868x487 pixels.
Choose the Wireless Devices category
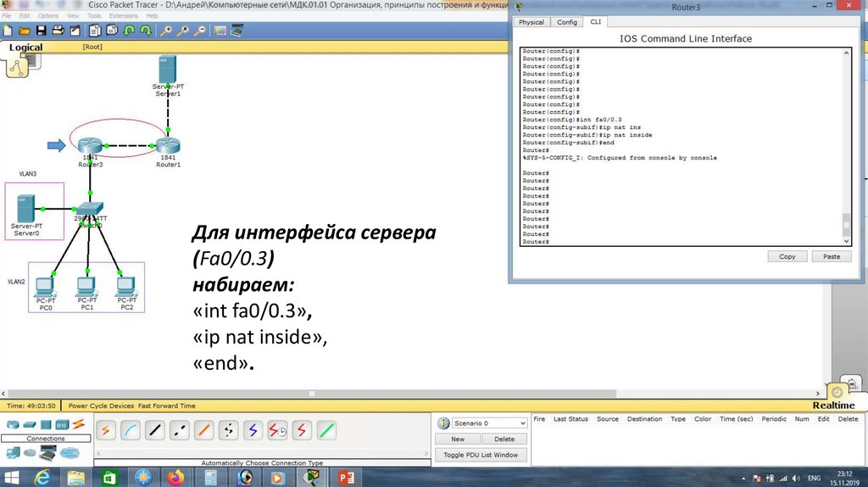pos(62,425)
